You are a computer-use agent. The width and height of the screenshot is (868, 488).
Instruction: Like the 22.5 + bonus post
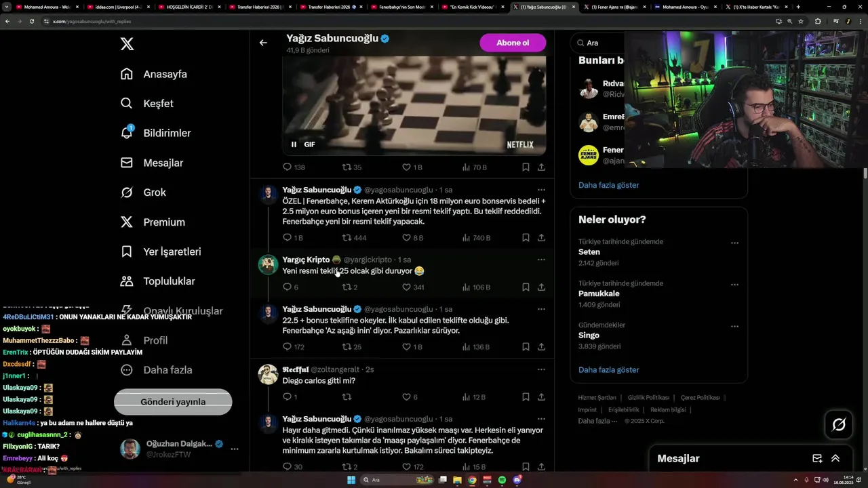pos(412,347)
